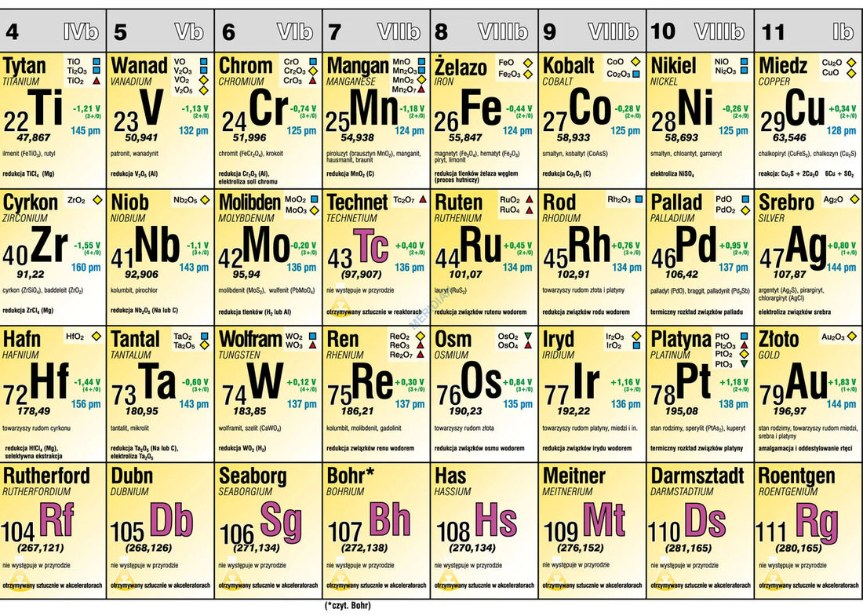The width and height of the screenshot is (863, 616).
Task: Click the blue square beside Co₂O₃
Action: point(636,74)
